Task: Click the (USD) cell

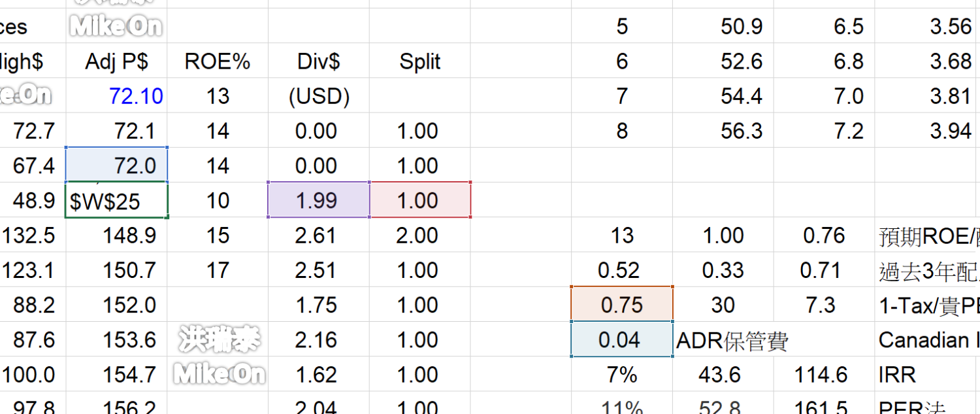Action: click(x=318, y=96)
